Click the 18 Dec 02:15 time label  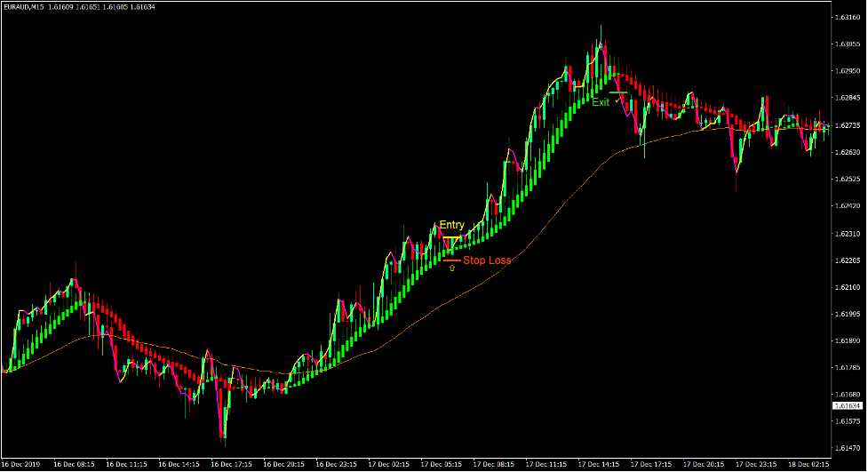tap(808, 464)
